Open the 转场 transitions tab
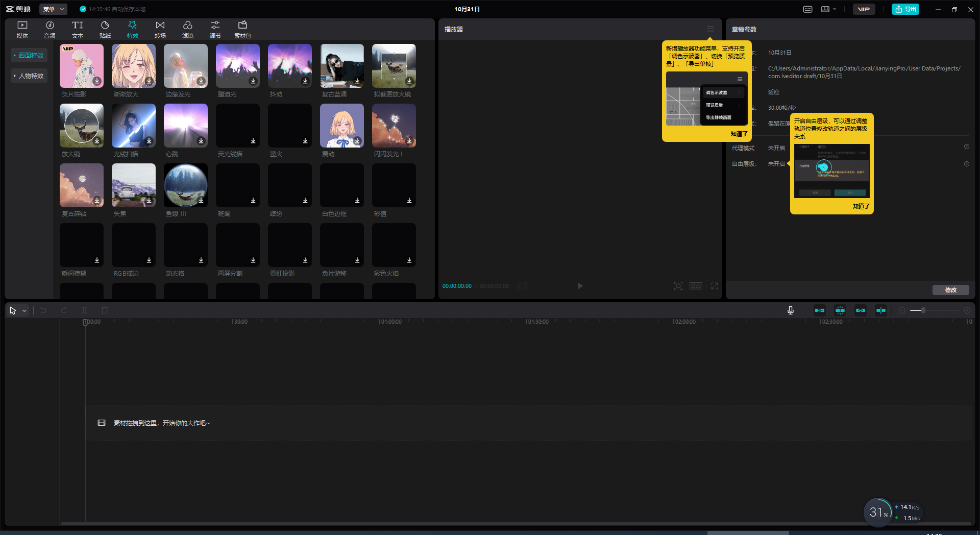 tap(160, 30)
